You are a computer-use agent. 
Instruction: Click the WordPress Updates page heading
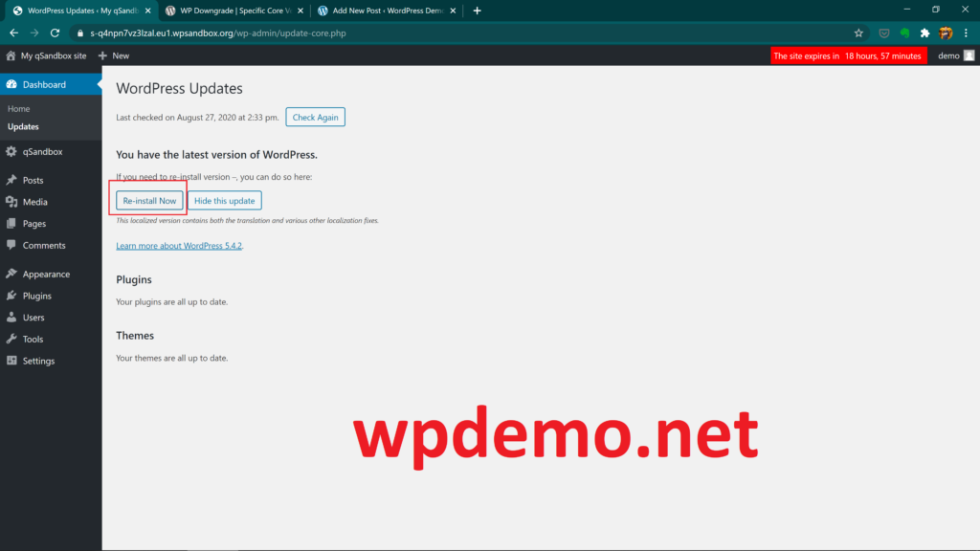pyautogui.click(x=179, y=88)
